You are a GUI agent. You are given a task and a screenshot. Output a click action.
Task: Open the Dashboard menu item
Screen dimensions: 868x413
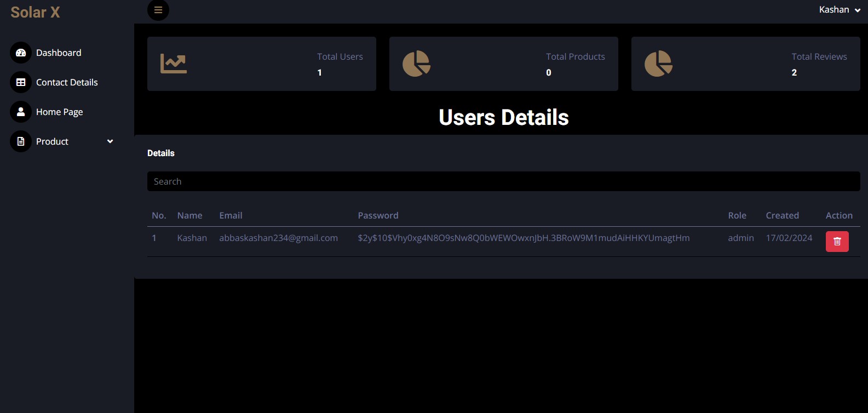pyautogui.click(x=59, y=53)
